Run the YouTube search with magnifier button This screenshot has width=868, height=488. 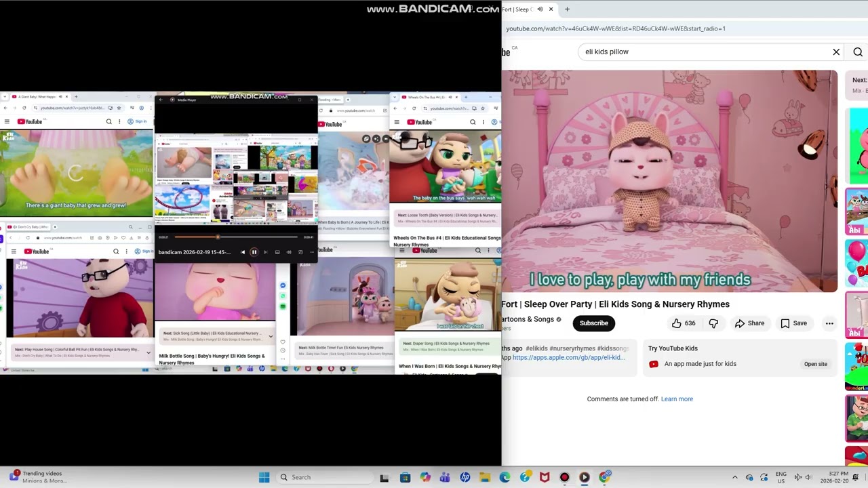click(858, 52)
